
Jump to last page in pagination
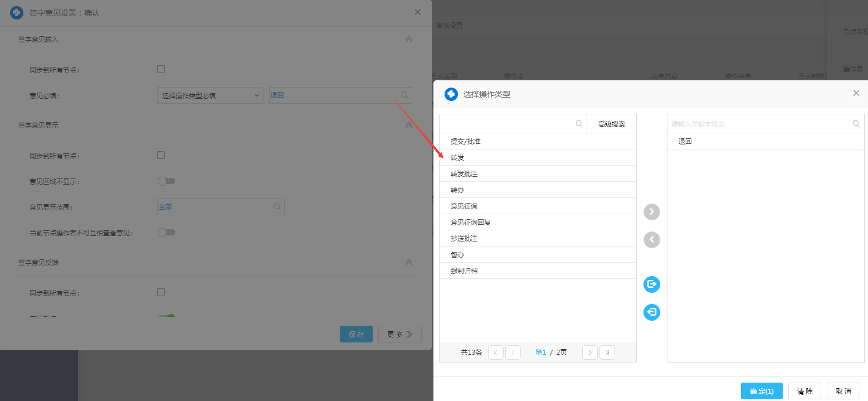(607, 352)
